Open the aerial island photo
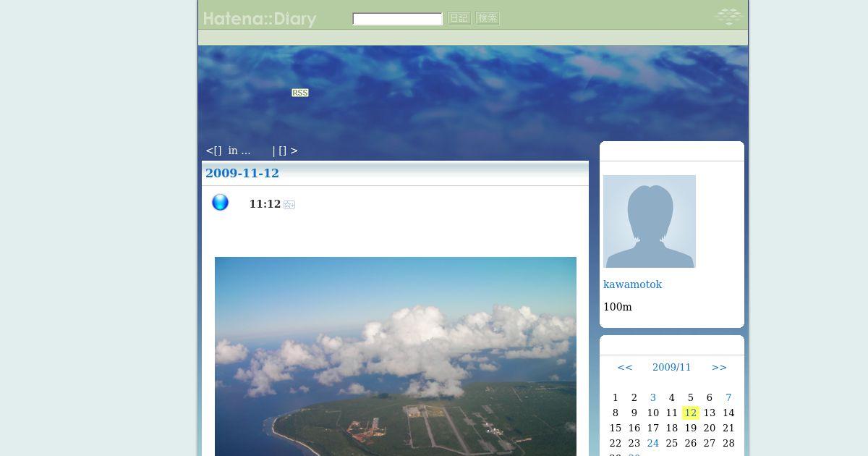 tap(396, 356)
